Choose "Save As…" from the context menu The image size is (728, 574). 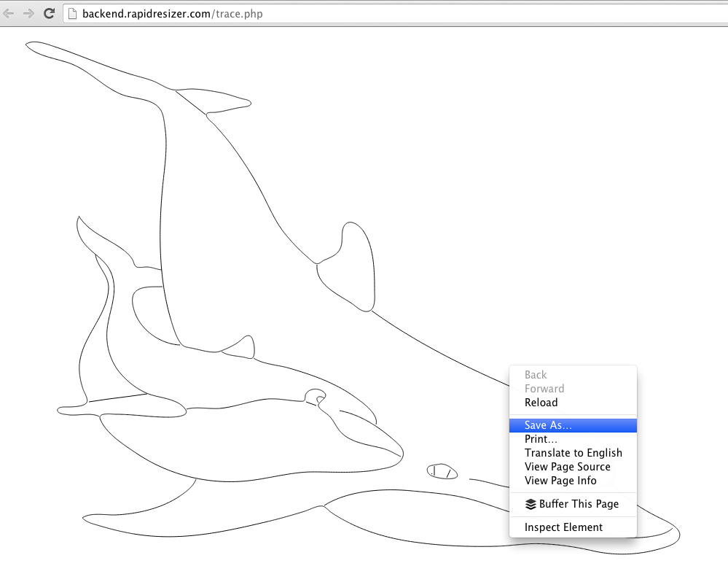tap(548, 425)
